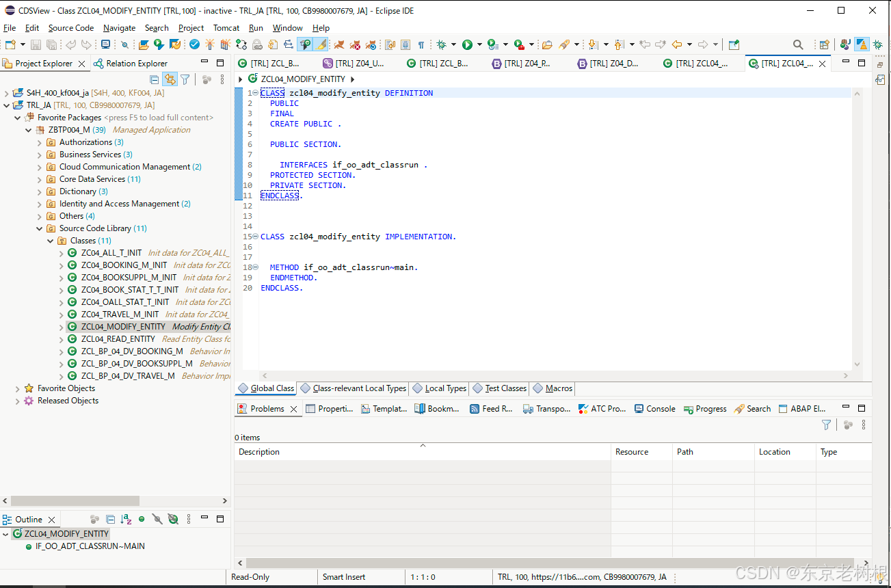Click the Project Explorer horizontal scrollbar

click(x=75, y=500)
